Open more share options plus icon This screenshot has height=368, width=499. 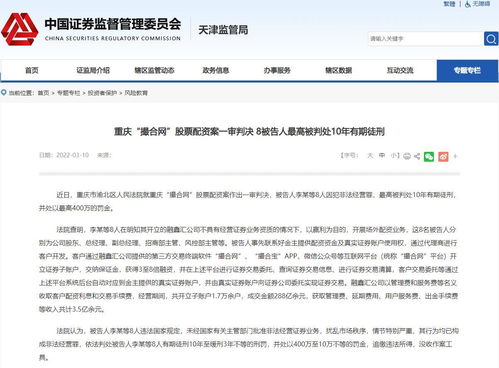[455, 156]
